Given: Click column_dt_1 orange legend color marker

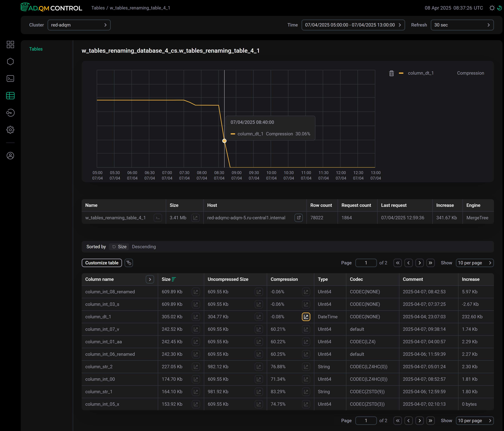Looking at the screenshot, I should click(401, 73).
